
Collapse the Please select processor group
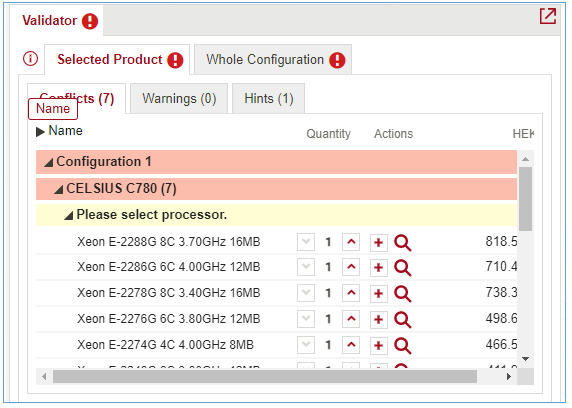69,215
